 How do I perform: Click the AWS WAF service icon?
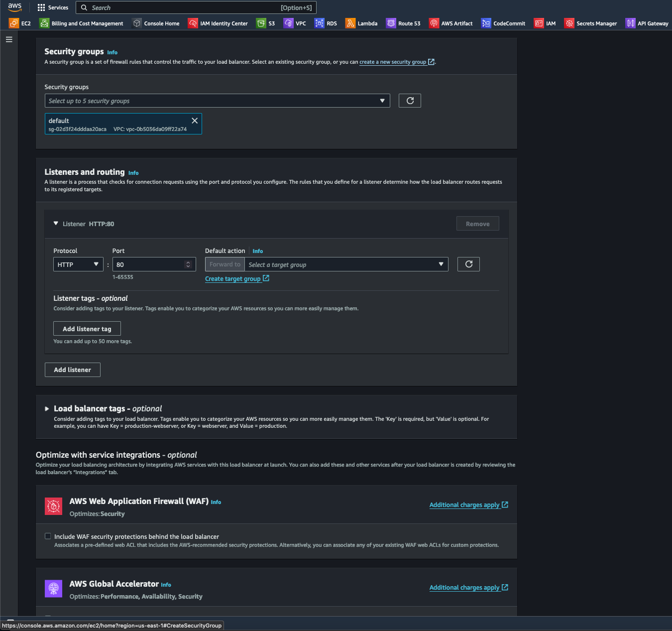pos(53,506)
